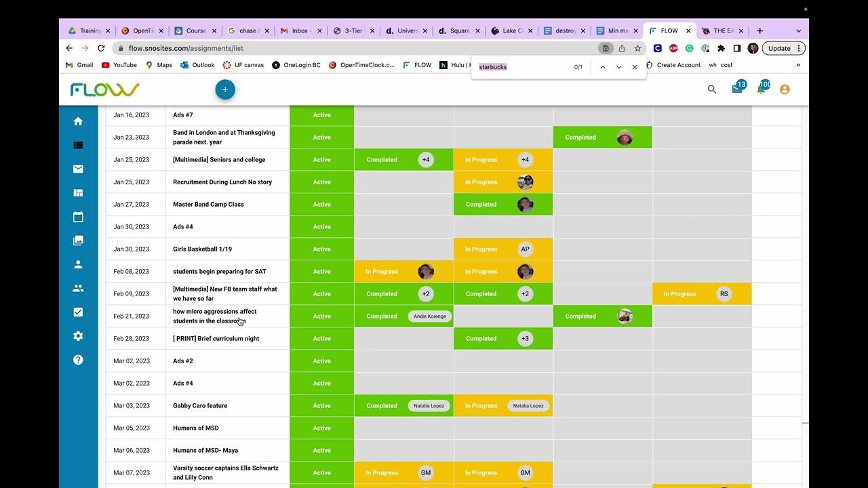Image resolution: width=868 pixels, height=488 pixels.
Task: Open browser extensions puzzle icon
Action: (721, 48)
